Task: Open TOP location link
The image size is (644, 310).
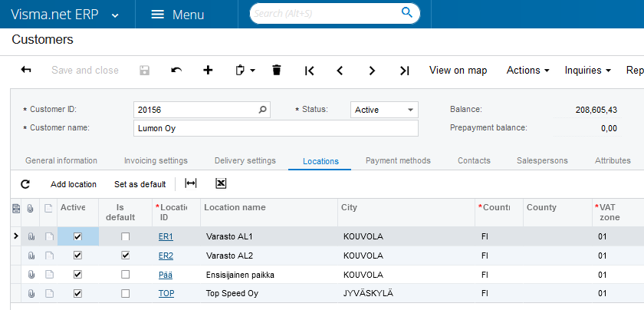Action: [x=166, y=294]
